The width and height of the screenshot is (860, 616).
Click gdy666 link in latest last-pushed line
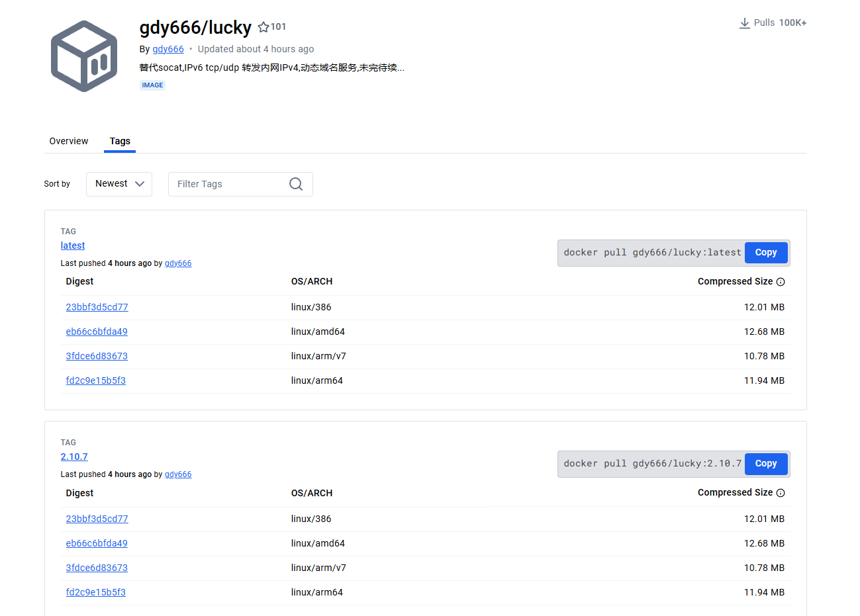coord(178,263)
